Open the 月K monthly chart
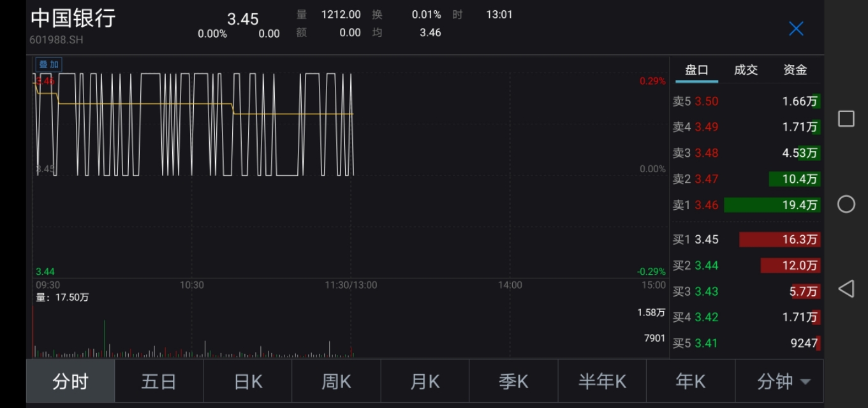This screenshot has height=408, width=868. [x=425, y=381]
